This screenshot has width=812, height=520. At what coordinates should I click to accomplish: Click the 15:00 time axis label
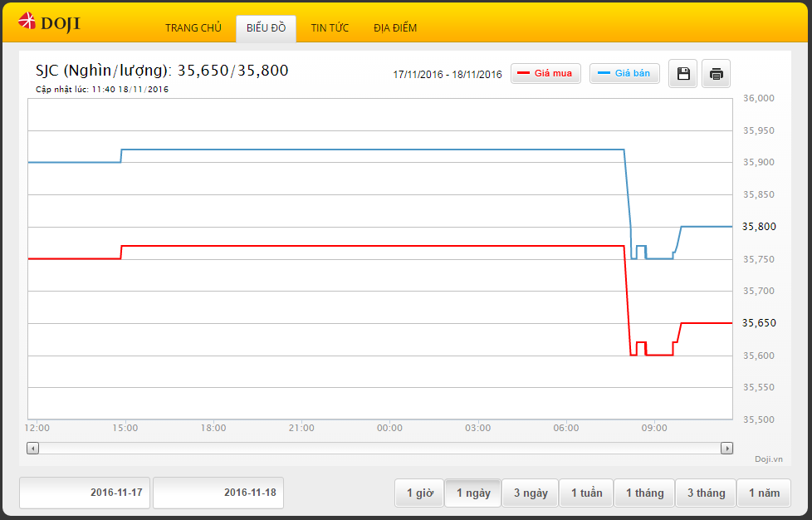pos(125,429)
